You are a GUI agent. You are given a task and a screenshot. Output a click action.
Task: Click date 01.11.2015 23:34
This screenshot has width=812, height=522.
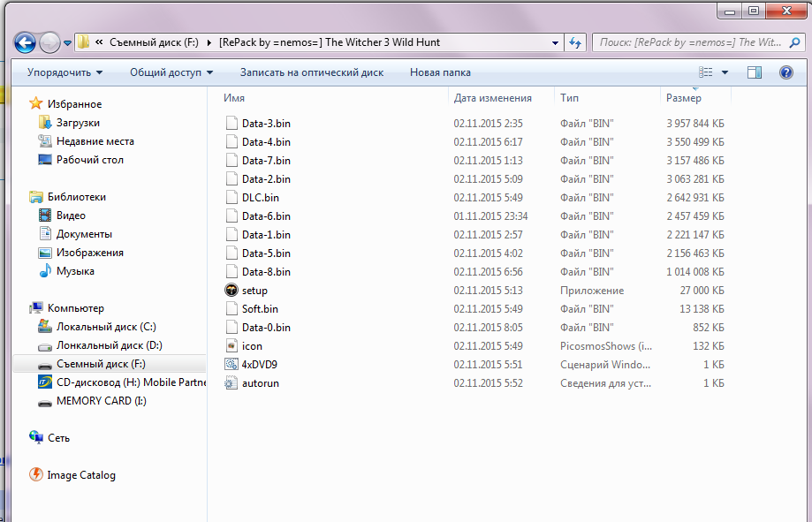tap(490, 216)
